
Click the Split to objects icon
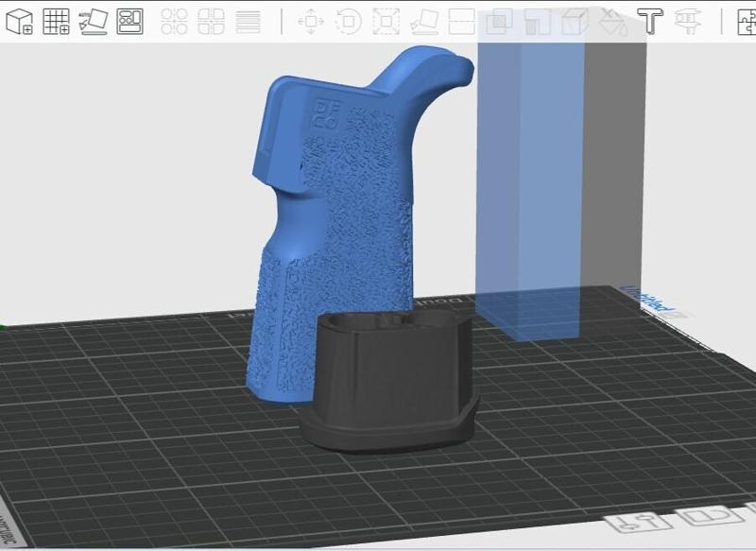coord(174,22)
